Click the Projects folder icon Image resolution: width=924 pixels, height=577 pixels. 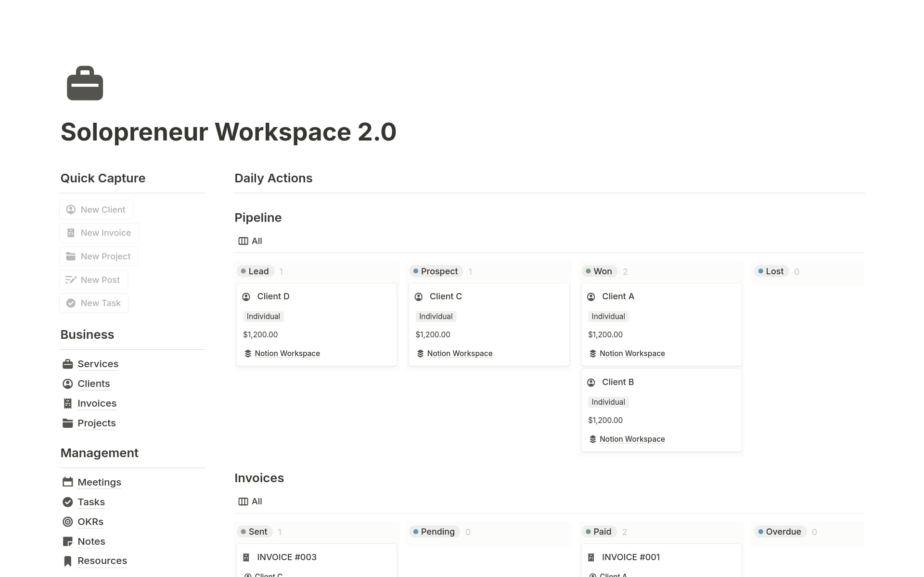pos(68,423)
